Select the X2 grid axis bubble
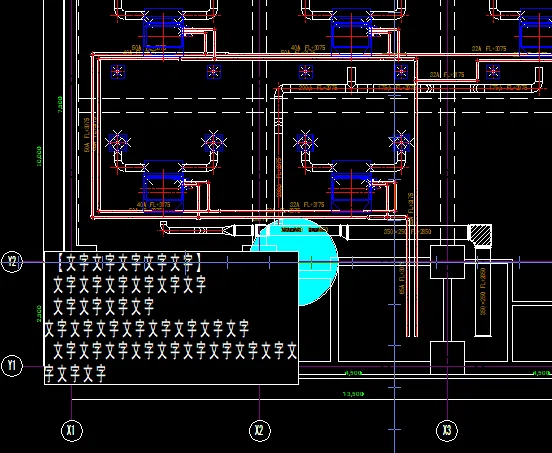Image resolution: width=552 pixels, height=453 pixels. (x=259, y=430)
